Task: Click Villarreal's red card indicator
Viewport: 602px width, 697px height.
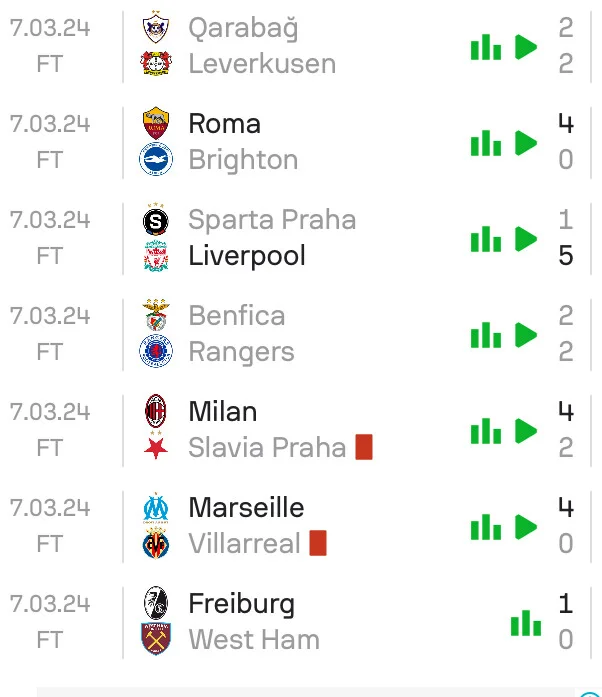Action: (318, 543)
